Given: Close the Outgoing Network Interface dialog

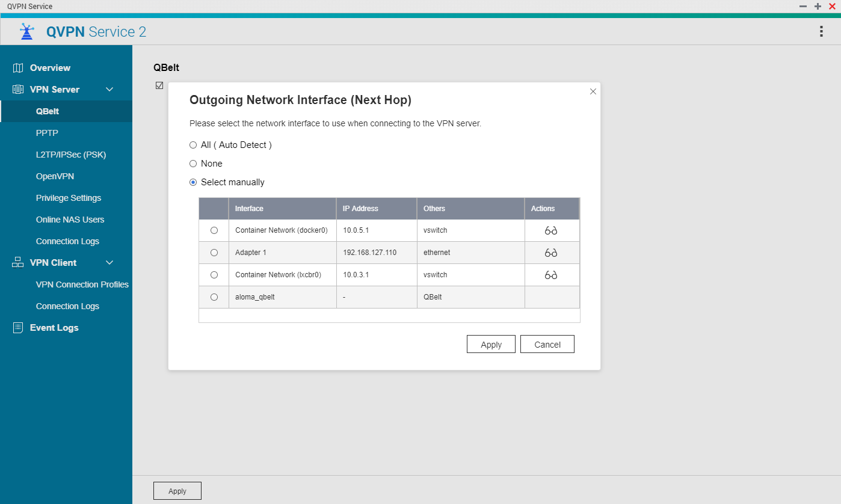Looking at the screenshot, I should 593,91.
